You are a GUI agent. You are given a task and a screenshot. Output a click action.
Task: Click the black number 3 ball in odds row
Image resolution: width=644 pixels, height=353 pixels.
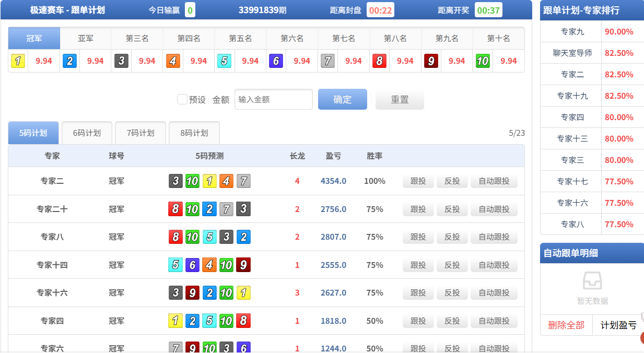pos(121,61)
